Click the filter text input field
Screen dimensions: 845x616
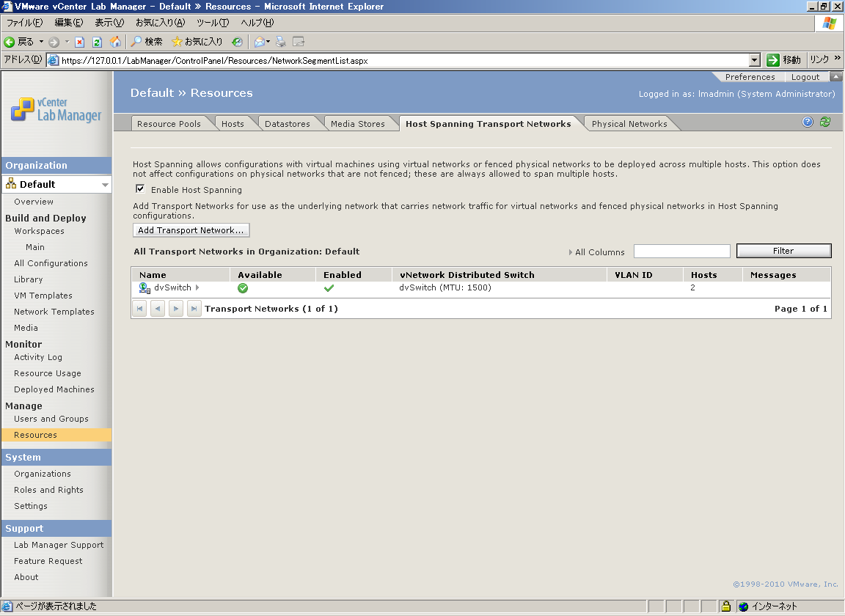click(x=681, y=251)
